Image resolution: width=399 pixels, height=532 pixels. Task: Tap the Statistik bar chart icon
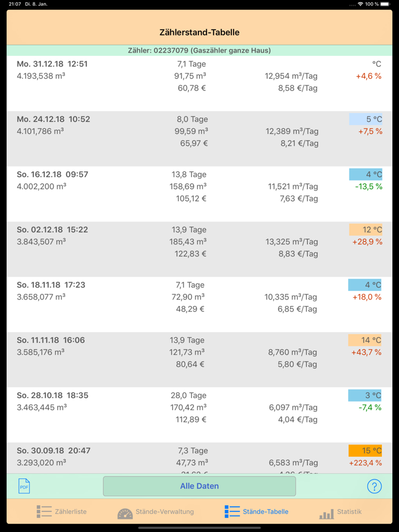point(327,512)
